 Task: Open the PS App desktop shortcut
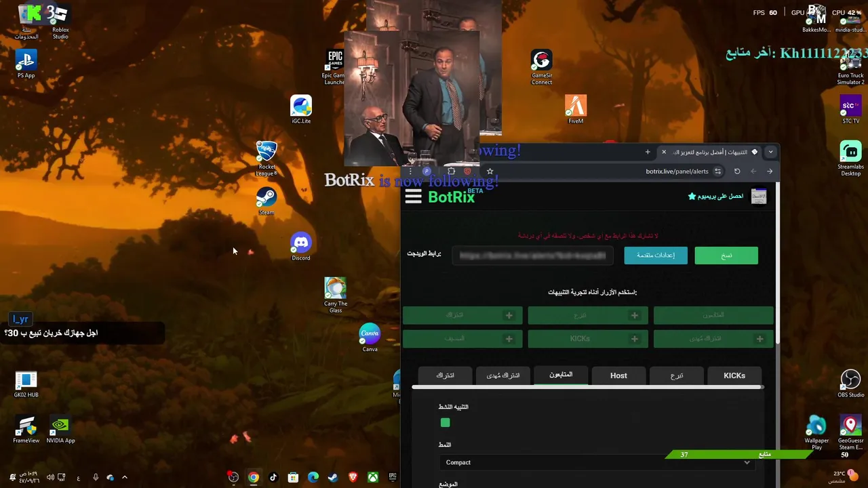[x=26, y=64]
